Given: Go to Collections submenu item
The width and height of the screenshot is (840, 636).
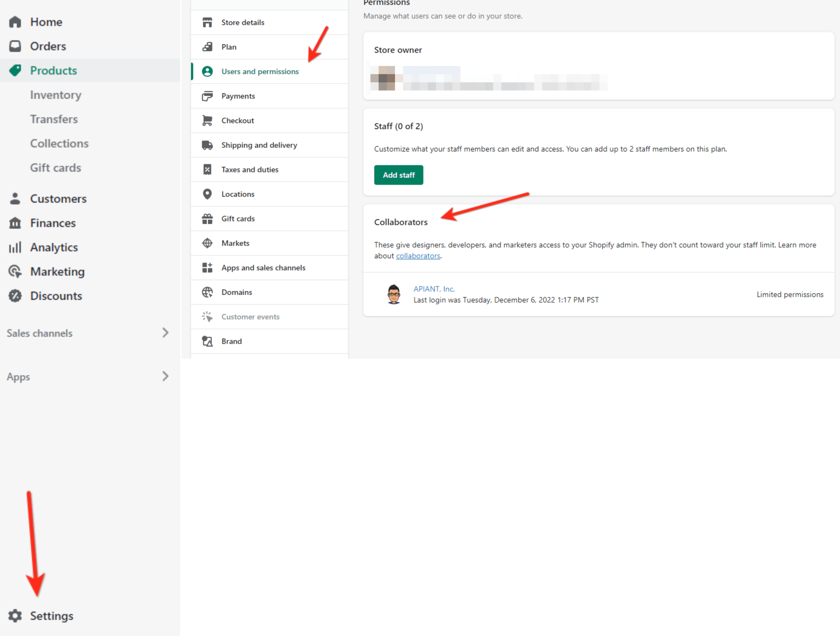Looking at the screenshot, I should (59, 143).
